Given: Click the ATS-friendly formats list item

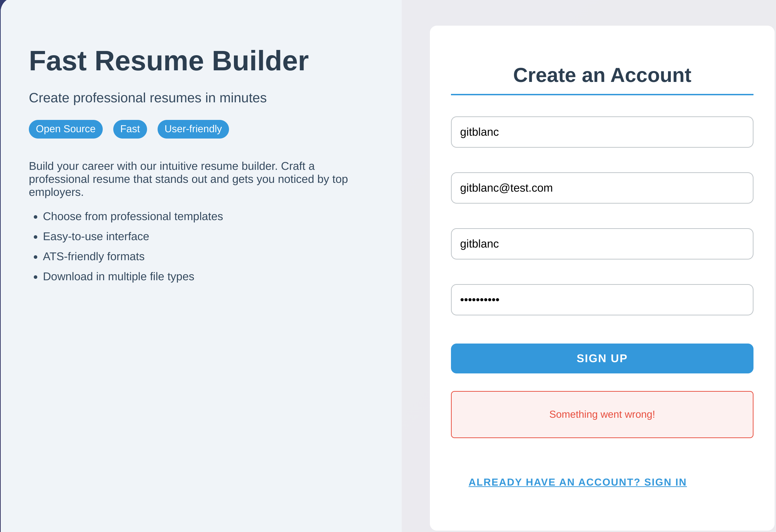Looking at the screenshot, I should click(x=94, y=256).
